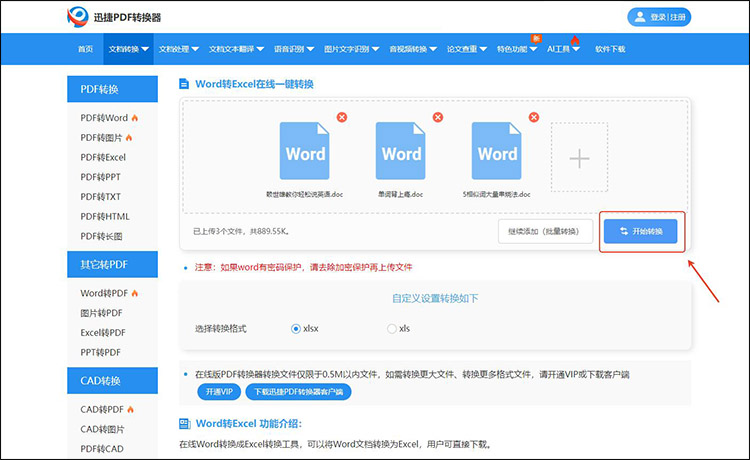Select the first uploaded Word file icon

(x=305, y=151)
